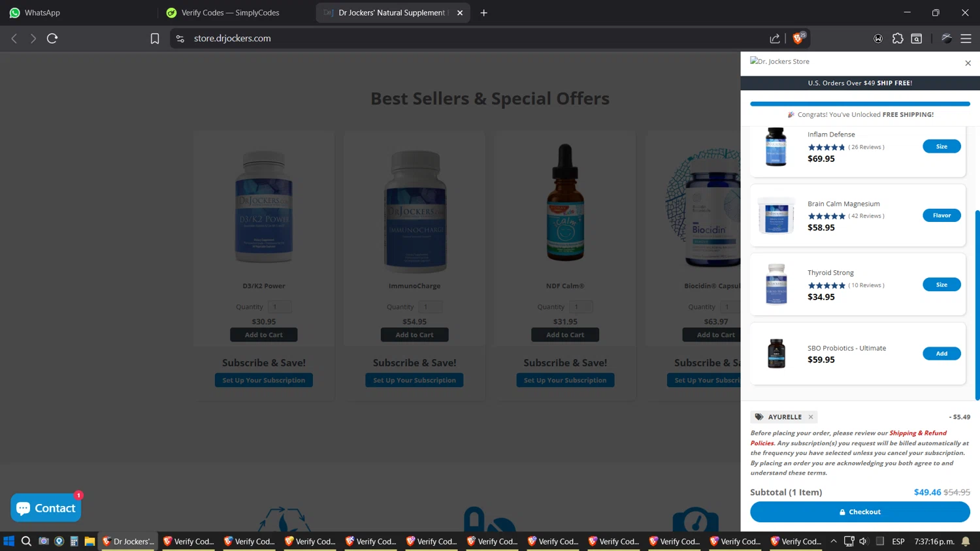Click the ImmunoCharge quantity field
This screenshot has height=551, width=980.
coord(430,307)
